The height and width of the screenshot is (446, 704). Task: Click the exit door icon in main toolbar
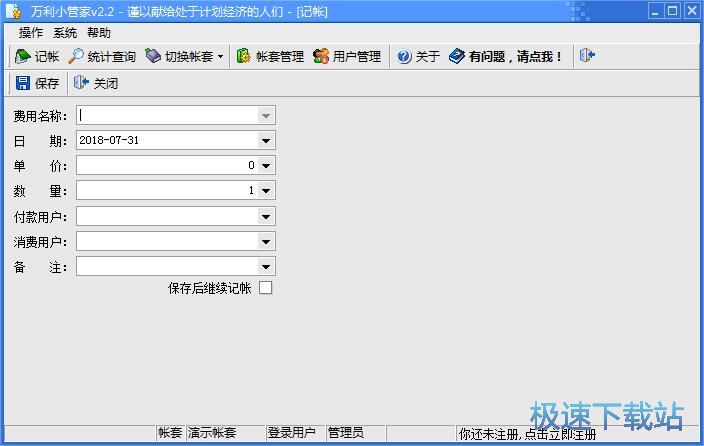(x=587, y=56)
